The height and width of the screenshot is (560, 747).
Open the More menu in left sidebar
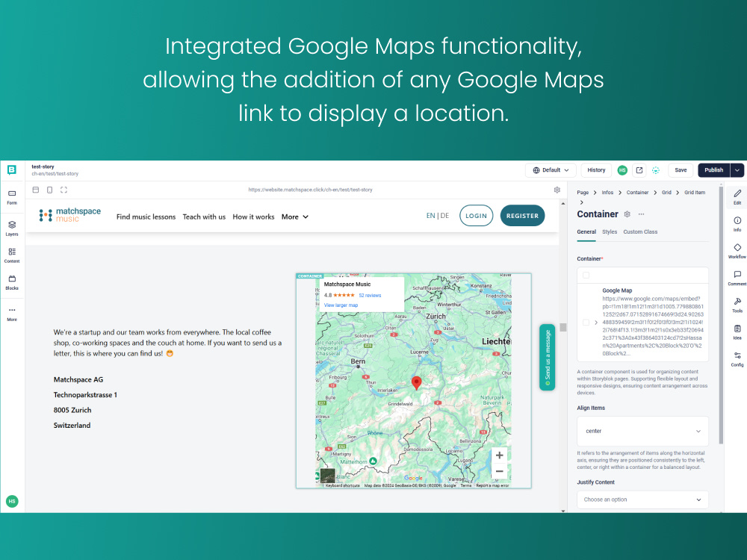pyautogui.click(x=12, y=314)
